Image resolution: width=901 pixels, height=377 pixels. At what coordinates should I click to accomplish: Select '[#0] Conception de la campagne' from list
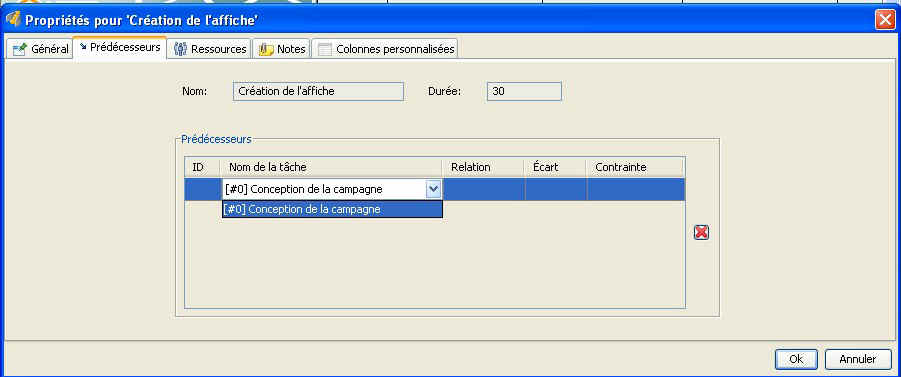332,210
